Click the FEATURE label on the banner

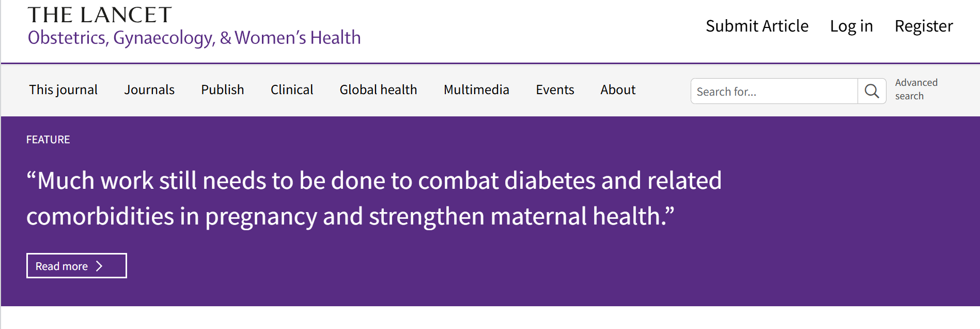pyautogui.click(x=48, y=140)
